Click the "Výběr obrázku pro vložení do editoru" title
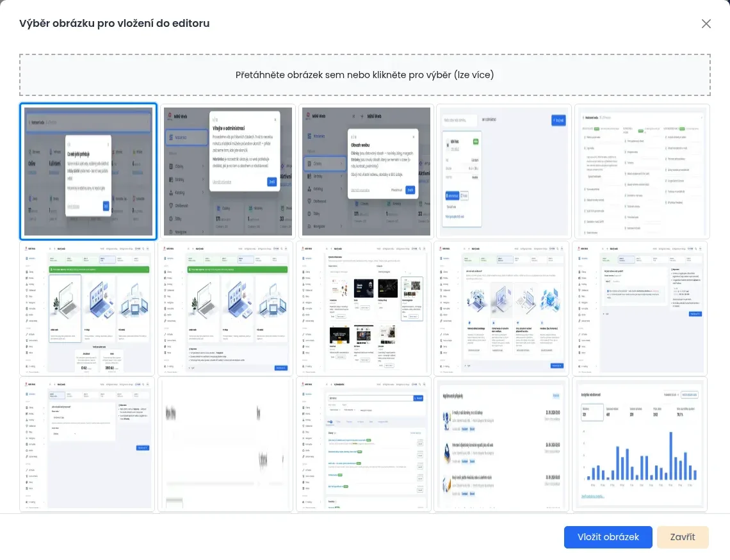Viewport: 730px width, 560px height. click(115, 23)
